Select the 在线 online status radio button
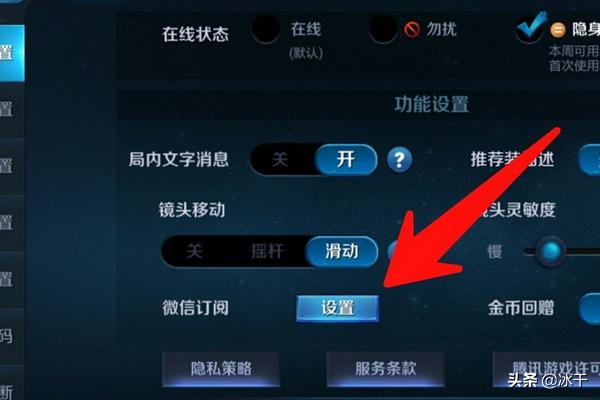This screenshot has height=400, width=600. tap(266, 29)
